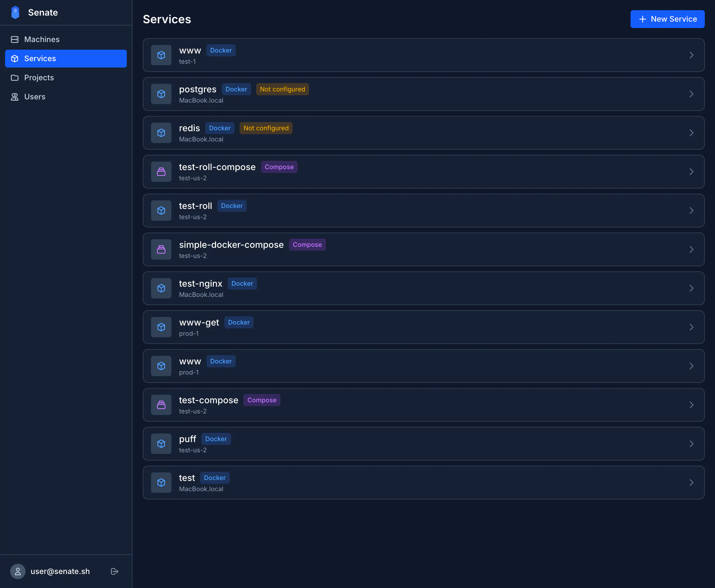Click the cube icon of test-roll service
Viewport: 715px width, 588px height.
[x=161, y=210]
